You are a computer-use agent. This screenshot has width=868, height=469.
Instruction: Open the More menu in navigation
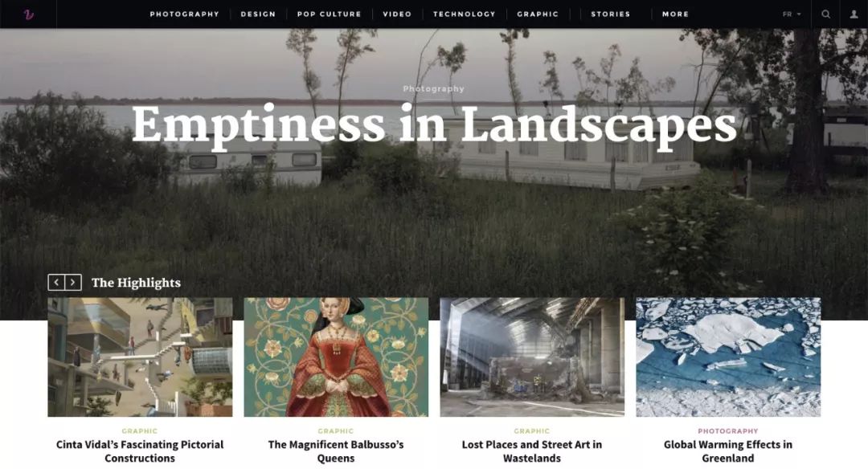675,14
